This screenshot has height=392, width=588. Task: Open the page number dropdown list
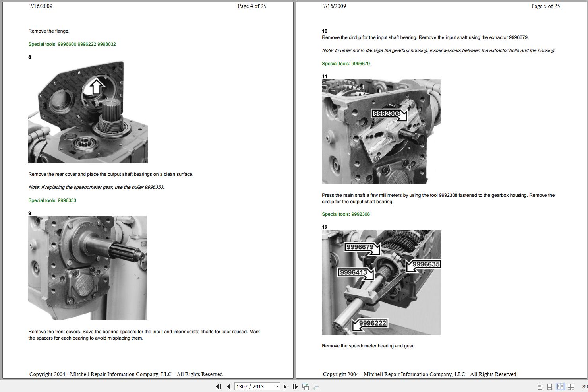[277, 386]
